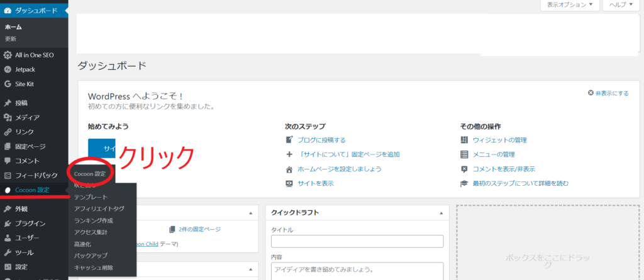Open ホームページを設定しましょう link
Screen dimensions: 644x280
(x=339, y=169)
